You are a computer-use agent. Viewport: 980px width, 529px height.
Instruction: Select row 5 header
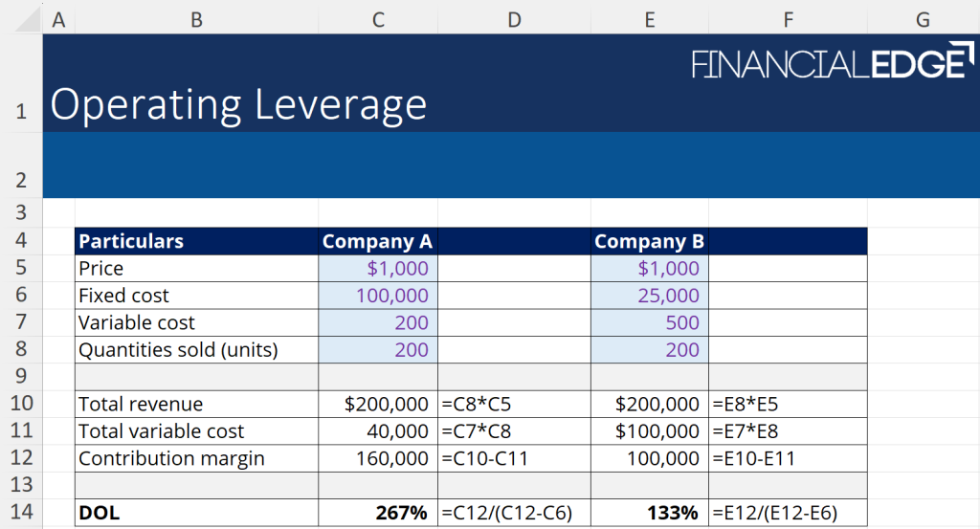tap(21, 269)
